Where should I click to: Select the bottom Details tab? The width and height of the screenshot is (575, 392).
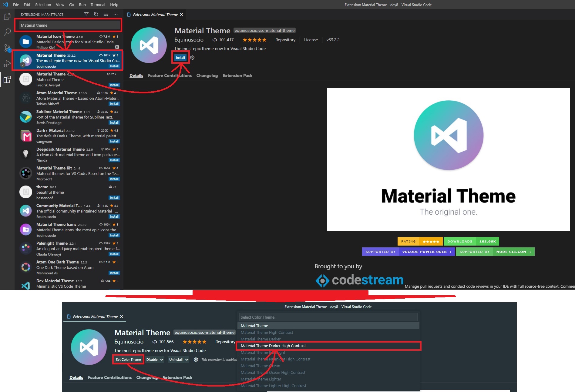(x=76, y=377)
